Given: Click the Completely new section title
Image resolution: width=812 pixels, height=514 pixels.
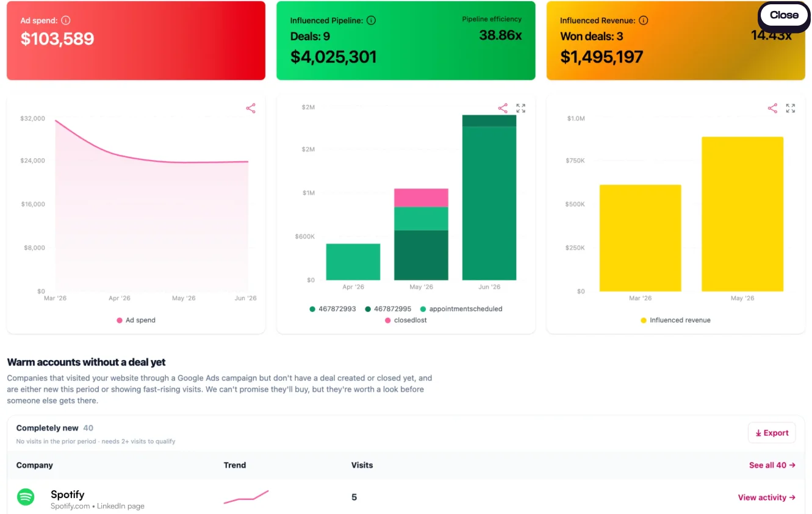Looking at the screenshot, I should point(48,428).
